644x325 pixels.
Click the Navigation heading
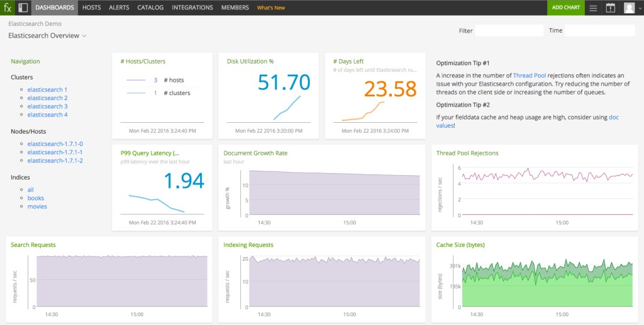[x=25, y=61]
